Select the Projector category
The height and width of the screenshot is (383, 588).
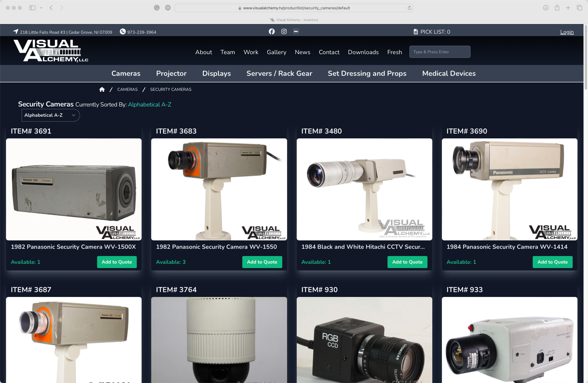[x=171, y=73]
